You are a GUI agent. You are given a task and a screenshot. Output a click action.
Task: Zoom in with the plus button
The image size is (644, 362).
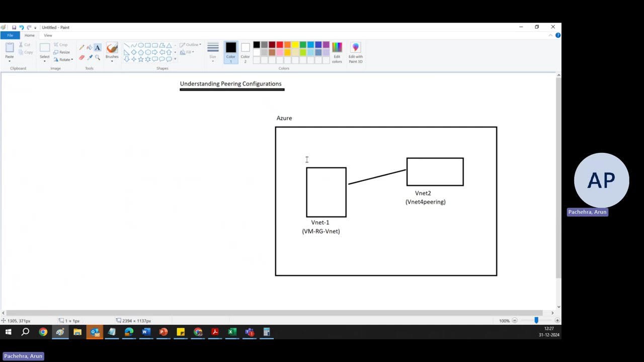557,321
